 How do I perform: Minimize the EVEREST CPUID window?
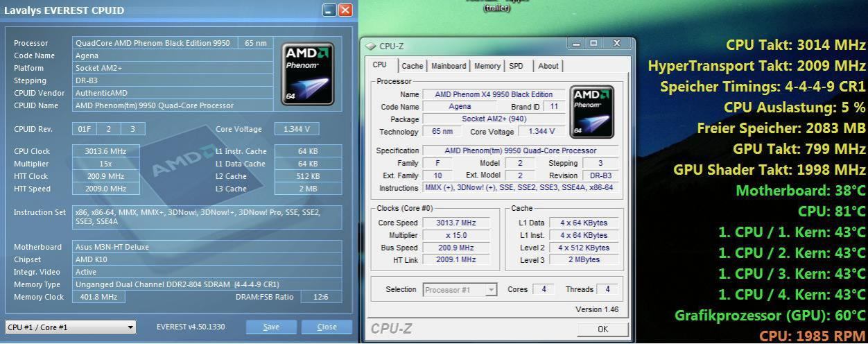(329, 10)
